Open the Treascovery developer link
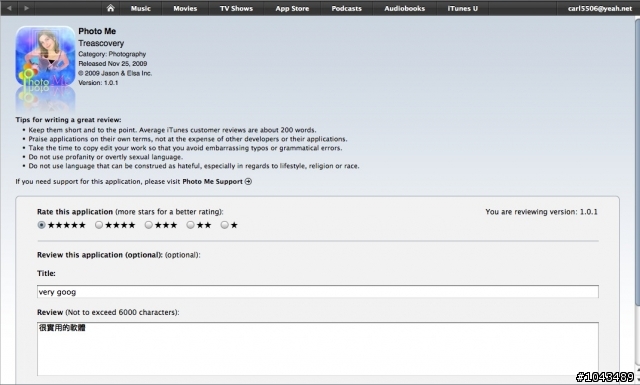The image size is (640, 385). point(101,43)
